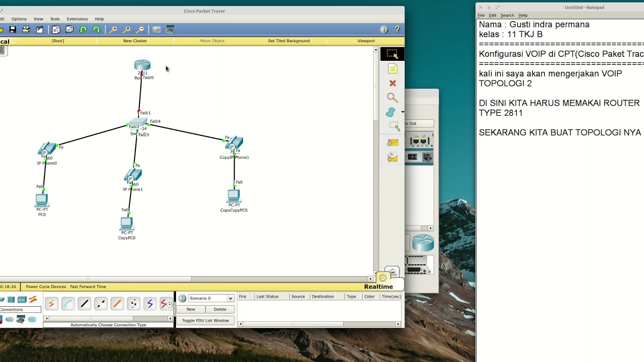Choose the Draw Polygon shape tool
Image resolution: width=644 pixels, height=362 pixels.
391,112
